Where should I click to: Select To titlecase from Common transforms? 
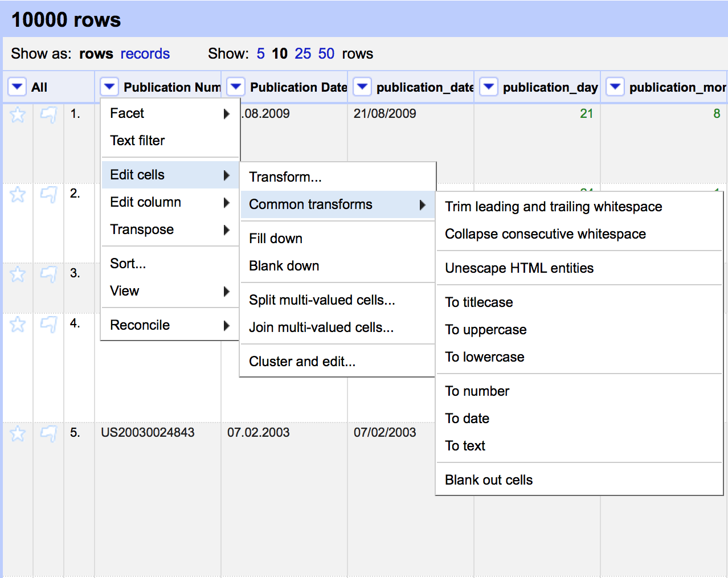(x=478, y=302)
